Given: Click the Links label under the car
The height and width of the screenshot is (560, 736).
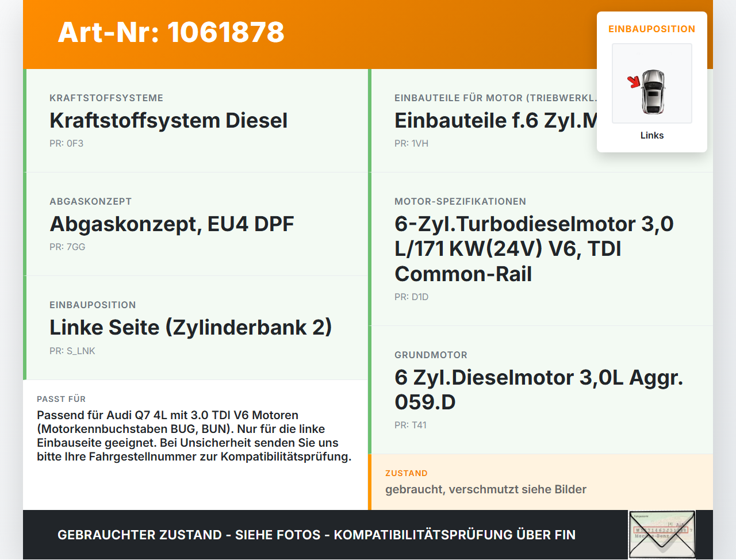Looking at the screenshot, I should [652, 135].
